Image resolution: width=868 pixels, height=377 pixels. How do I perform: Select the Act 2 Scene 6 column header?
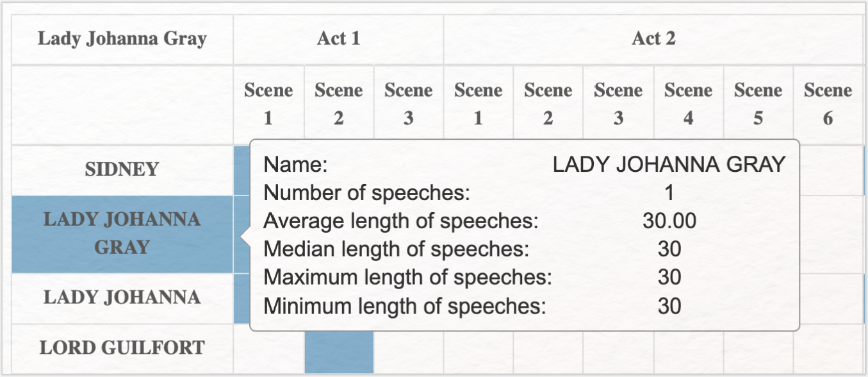tap(828, 105)
